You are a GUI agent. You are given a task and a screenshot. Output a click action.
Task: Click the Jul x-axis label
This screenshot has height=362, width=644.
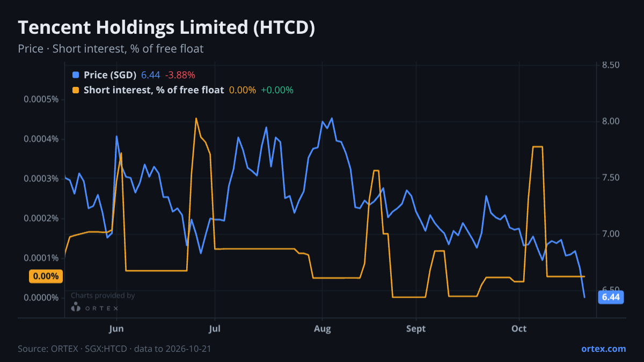pos(214,328)
